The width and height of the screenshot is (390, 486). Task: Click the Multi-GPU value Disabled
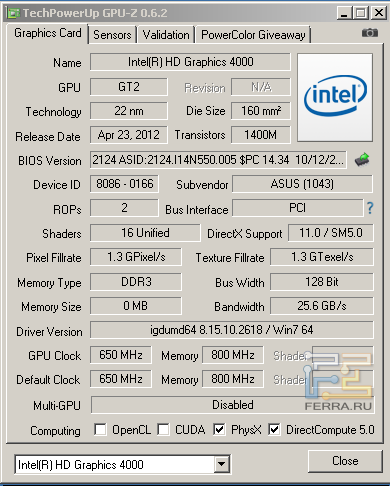tap(233, 405)
